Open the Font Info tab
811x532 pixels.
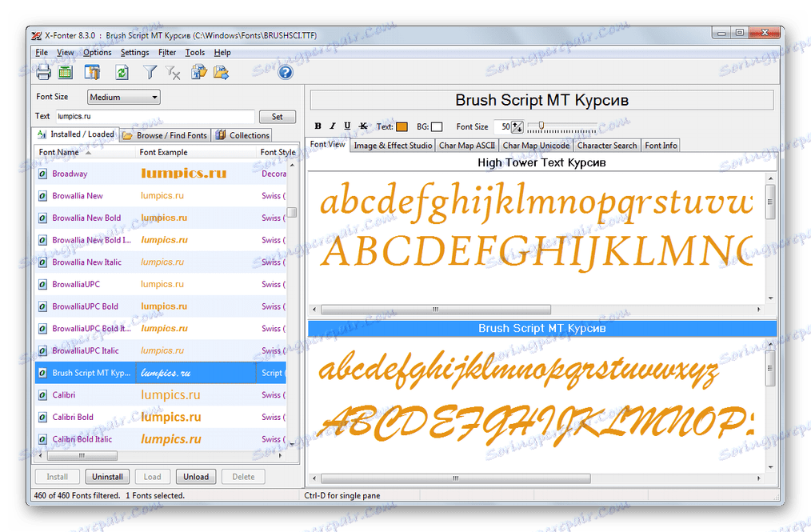pos(661,146)
